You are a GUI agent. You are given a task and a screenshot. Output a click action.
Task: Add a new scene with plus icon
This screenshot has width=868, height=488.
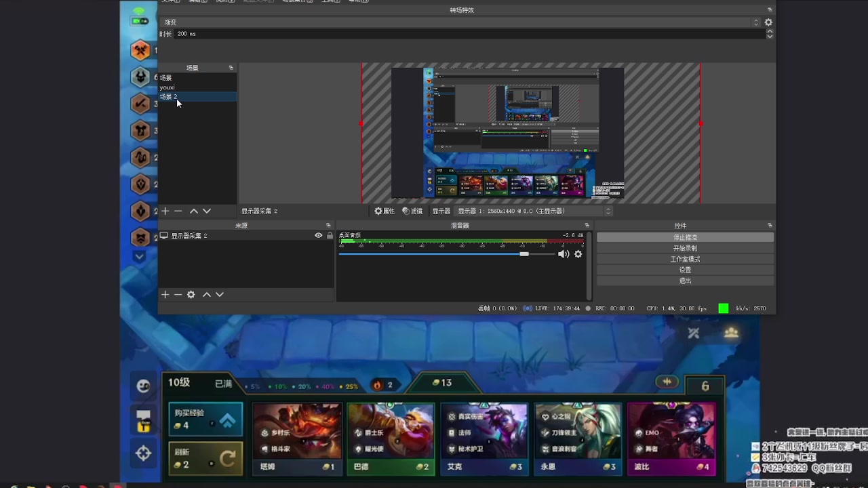click(165, 211)
